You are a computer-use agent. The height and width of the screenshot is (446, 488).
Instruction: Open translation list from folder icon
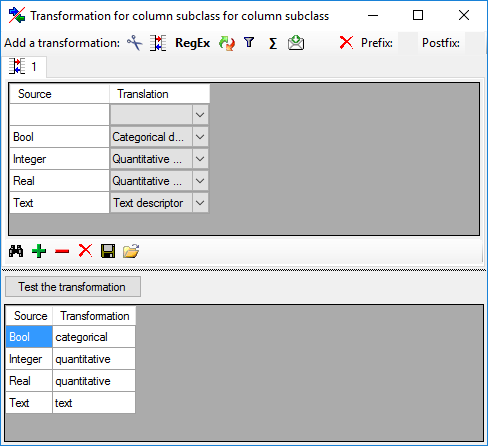131,251
